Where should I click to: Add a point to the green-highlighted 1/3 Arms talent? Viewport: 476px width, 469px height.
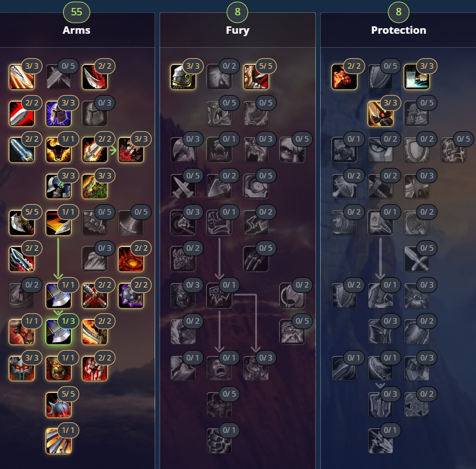pos(58,332)
